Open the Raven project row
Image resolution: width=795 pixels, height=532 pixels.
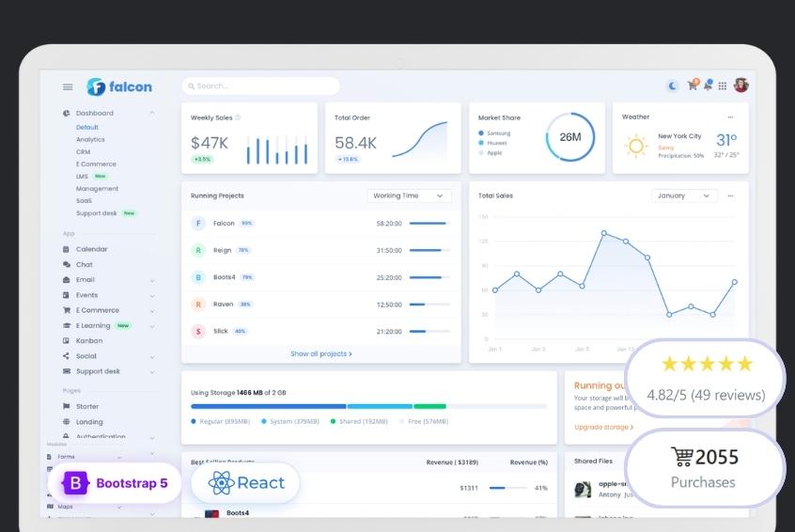[321, 305]
